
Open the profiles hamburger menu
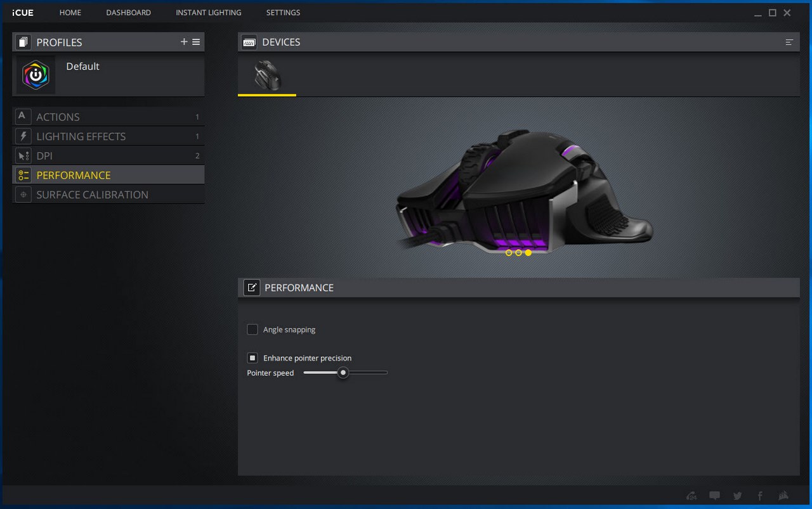[x=196, y=42]
